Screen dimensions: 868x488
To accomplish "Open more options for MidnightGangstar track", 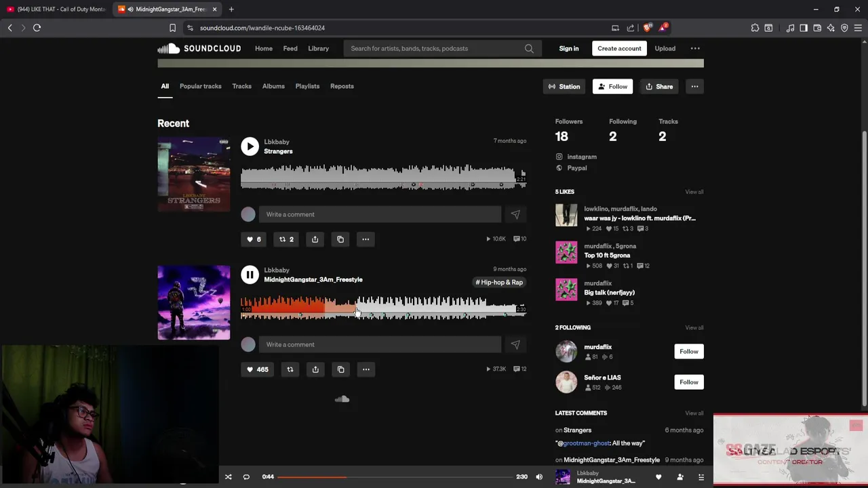I will [366, 369].
